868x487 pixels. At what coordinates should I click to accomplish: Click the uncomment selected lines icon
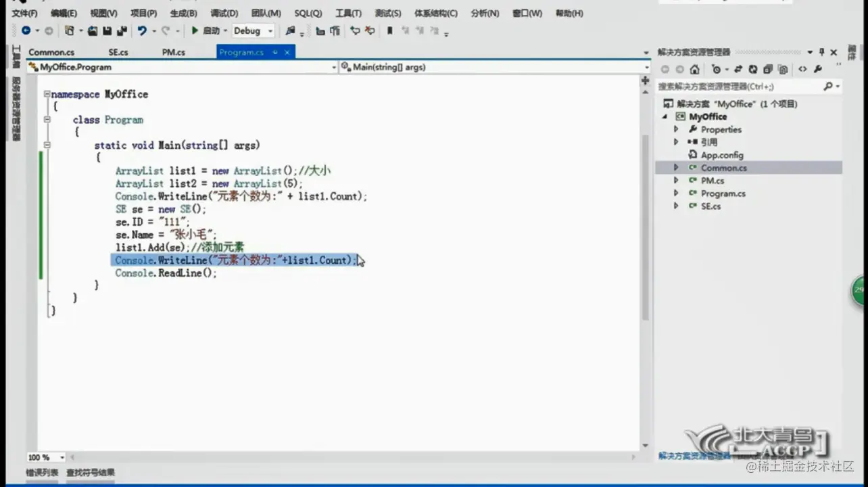[370, 30]
